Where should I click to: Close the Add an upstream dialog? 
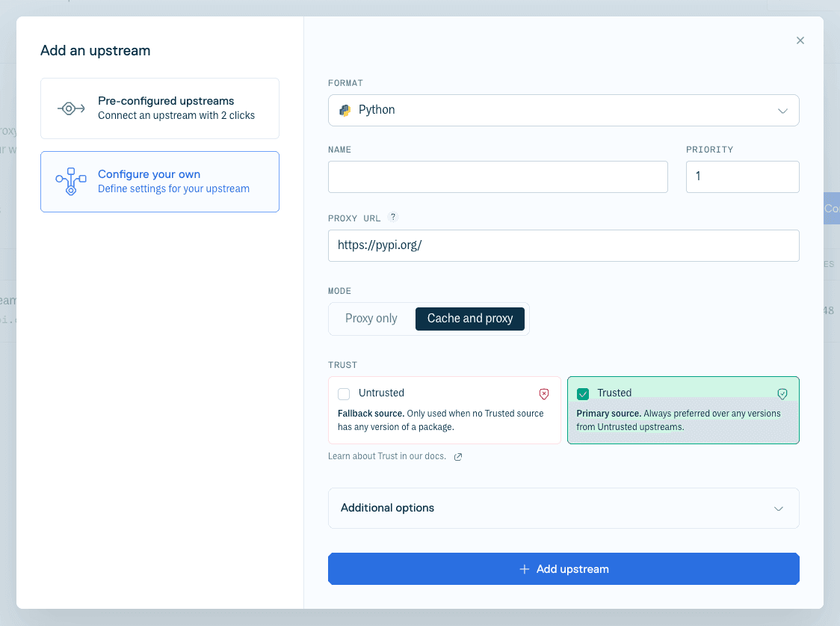click(800, 40)
